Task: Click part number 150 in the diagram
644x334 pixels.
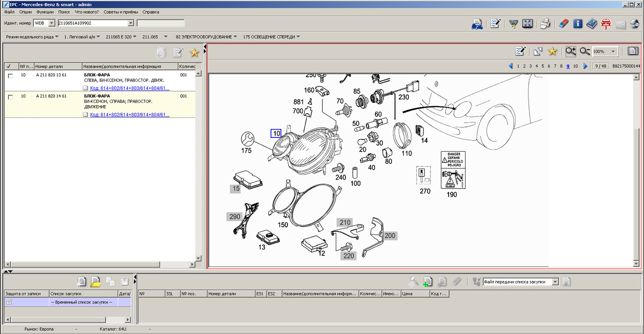Action: point(283,225)
